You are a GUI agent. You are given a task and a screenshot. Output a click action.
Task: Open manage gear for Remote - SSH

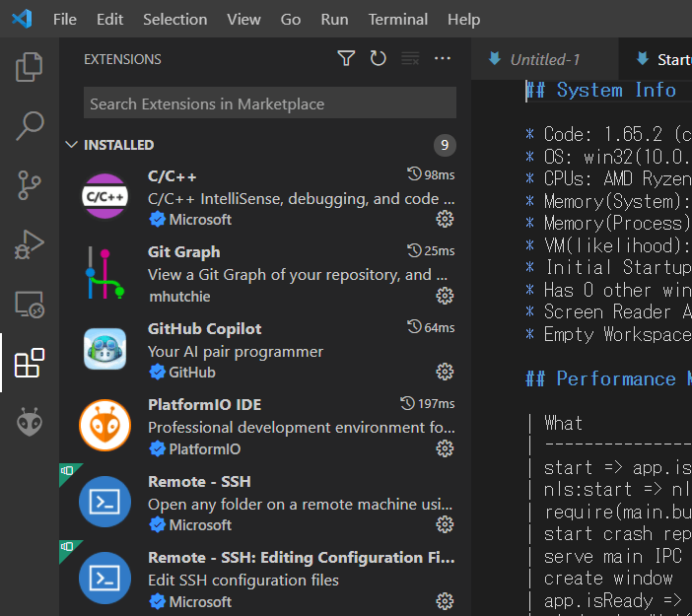coord(445,524)
